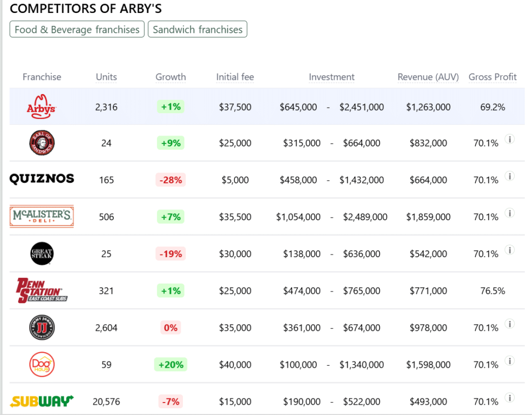
Task: Click minimum investment $1,054,000
Action: coord(298,217)
